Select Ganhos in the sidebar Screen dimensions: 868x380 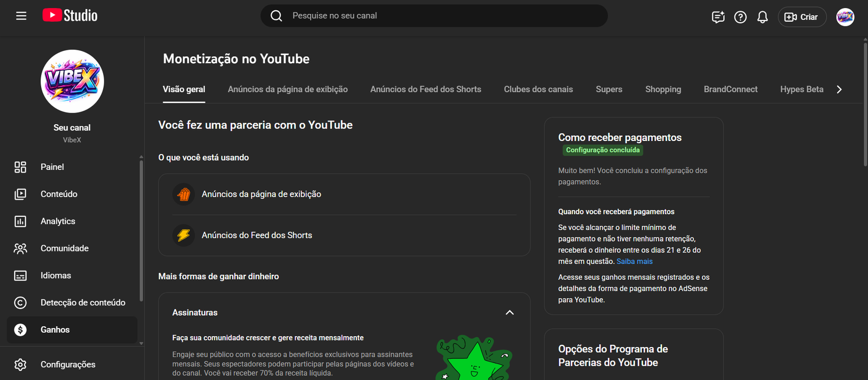coord(72,330)
